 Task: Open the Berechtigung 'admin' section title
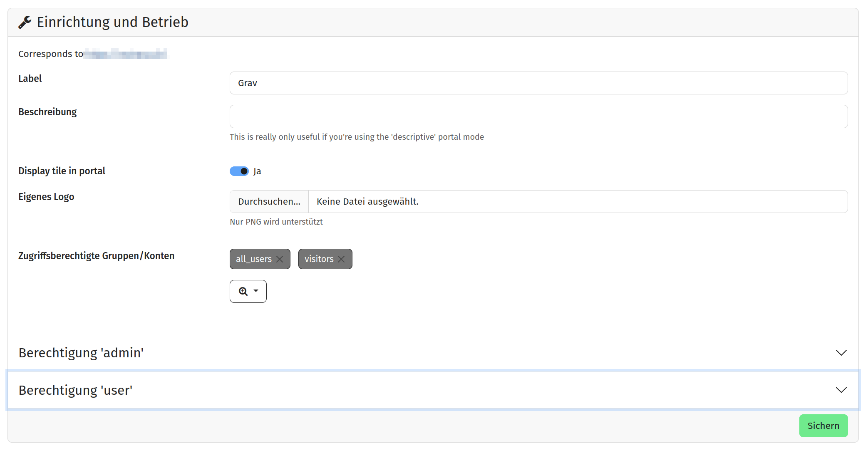click(81, 353)
